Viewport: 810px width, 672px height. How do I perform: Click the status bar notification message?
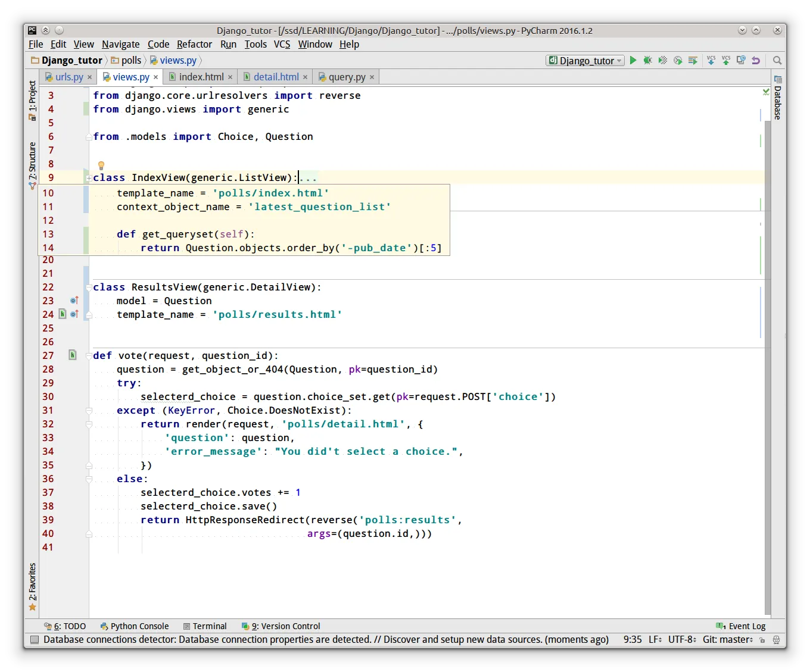tap(326, 640)
